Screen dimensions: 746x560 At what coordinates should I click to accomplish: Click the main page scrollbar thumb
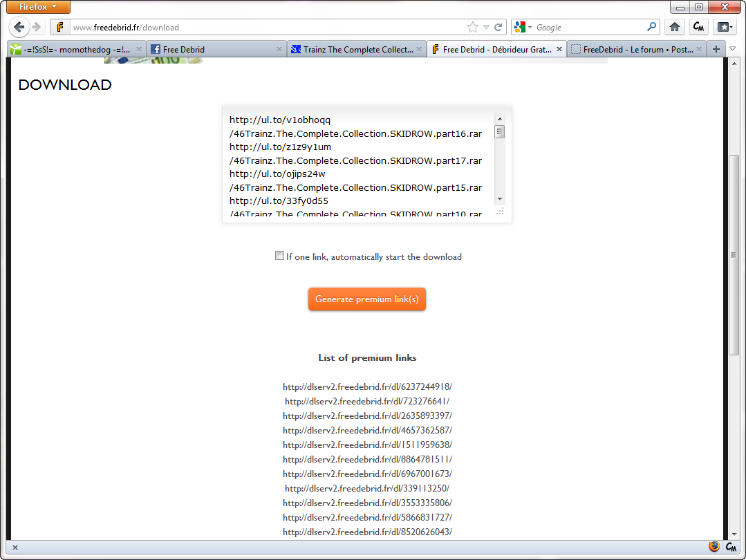734,255
